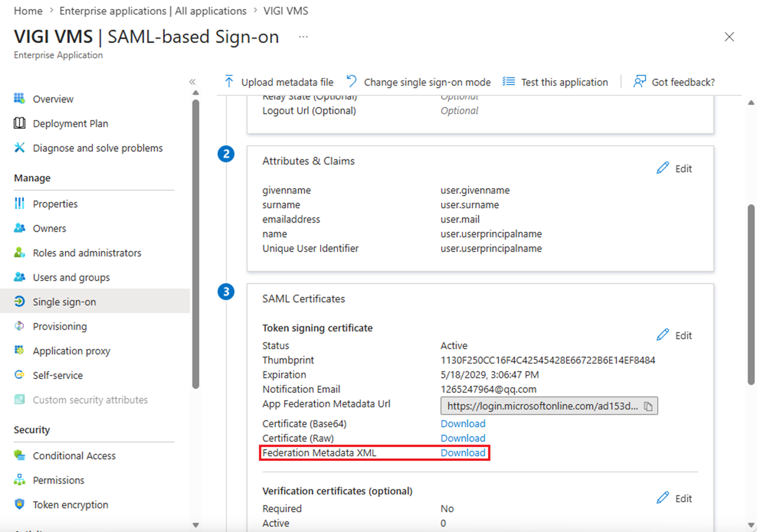Image resolution: width=757 pixels, height=532 pixels.
Task: Open the Owners section
Action: click(x=49, y=228)
